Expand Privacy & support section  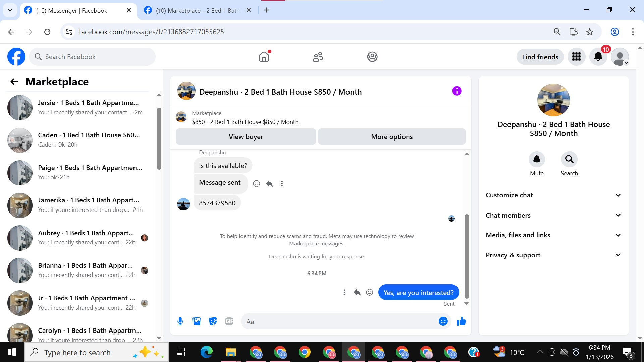coord(553,255)
